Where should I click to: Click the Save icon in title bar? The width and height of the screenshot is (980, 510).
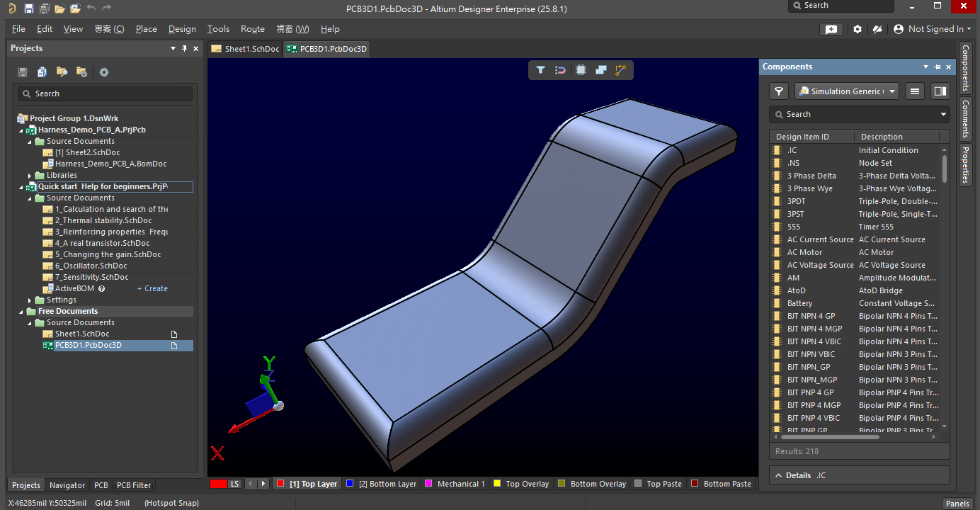[29, 8]
